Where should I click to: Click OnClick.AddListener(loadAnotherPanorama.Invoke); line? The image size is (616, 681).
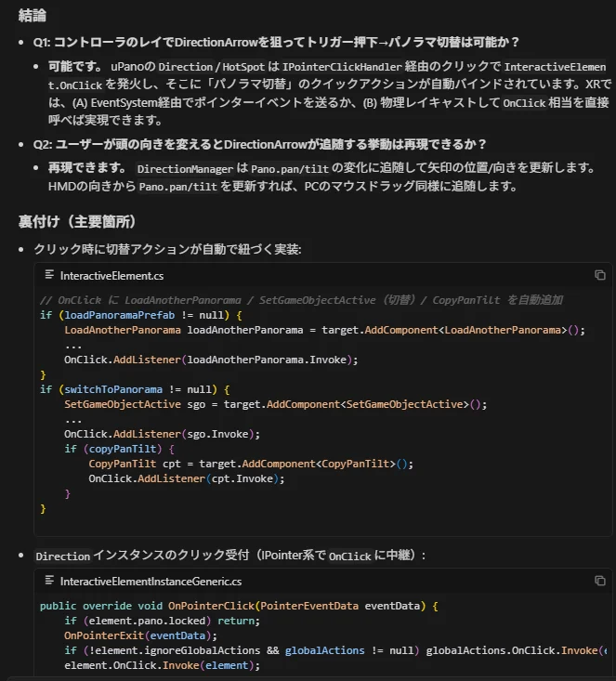pyautogui.click(x=211, y=360)
